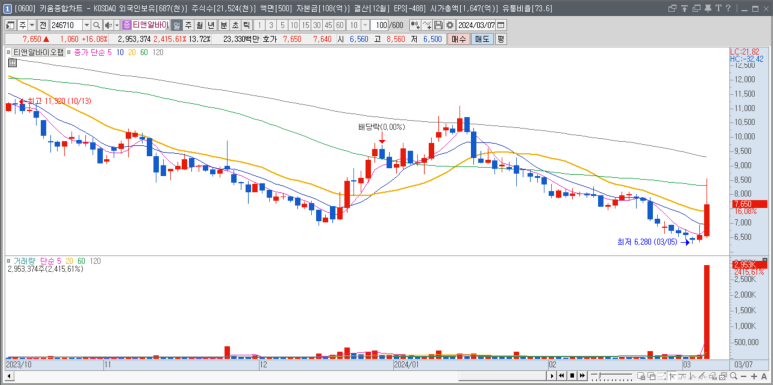Click the trendline drawing icon in bottom bar
The width and height of the screenshot is (773, 385).
702,376
